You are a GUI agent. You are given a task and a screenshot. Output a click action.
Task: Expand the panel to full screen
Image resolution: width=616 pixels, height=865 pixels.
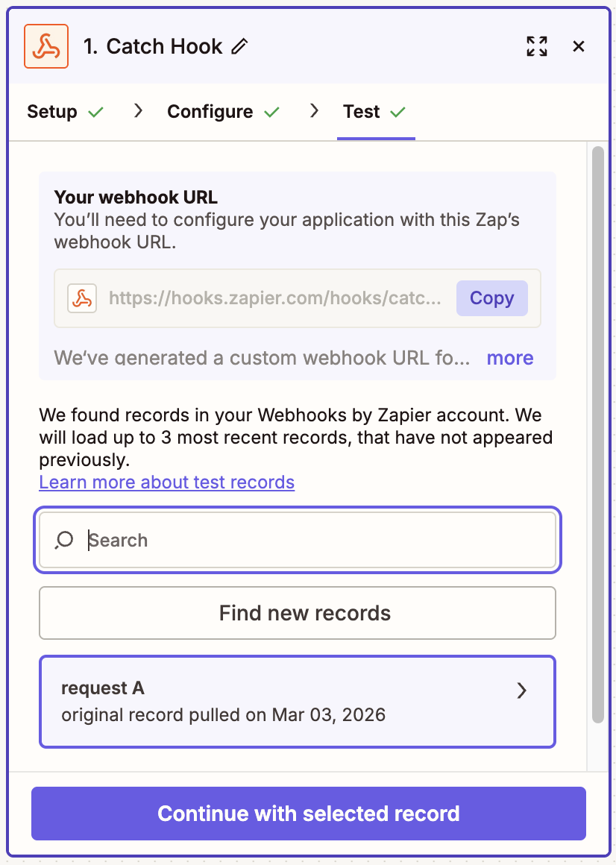coord(537,46)
